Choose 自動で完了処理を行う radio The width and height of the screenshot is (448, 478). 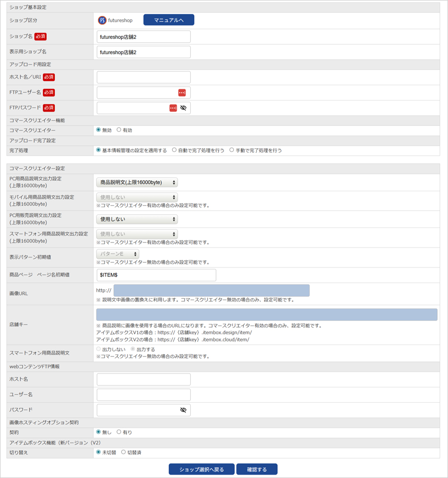pos(174,150)
